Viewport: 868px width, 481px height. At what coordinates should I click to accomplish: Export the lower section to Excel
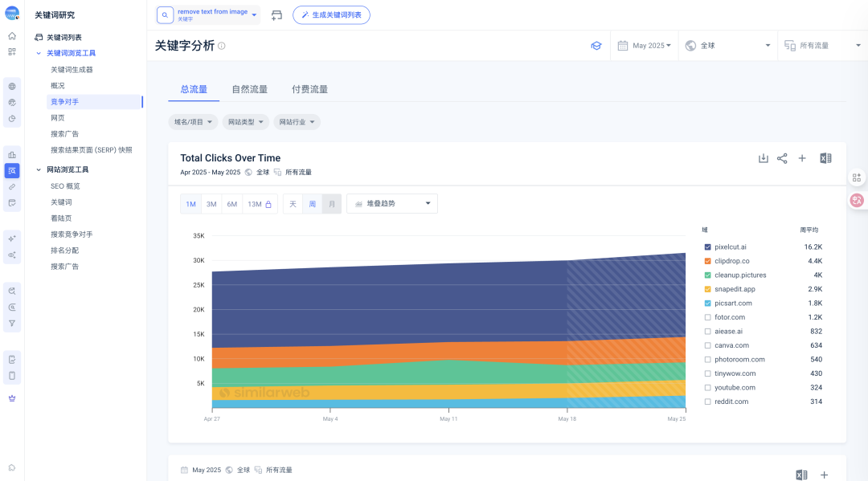tap(801, 475)
